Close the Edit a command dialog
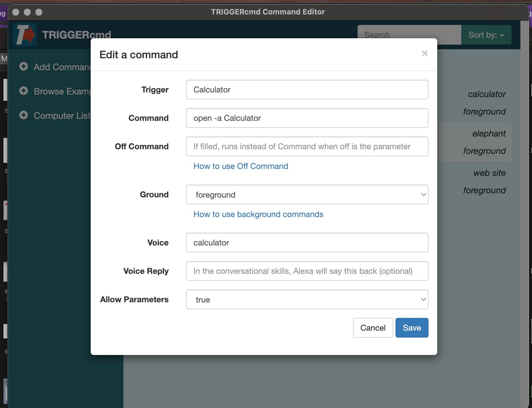Image resolution: width=532 pixels, height=408 pixels. click(425, 53)
